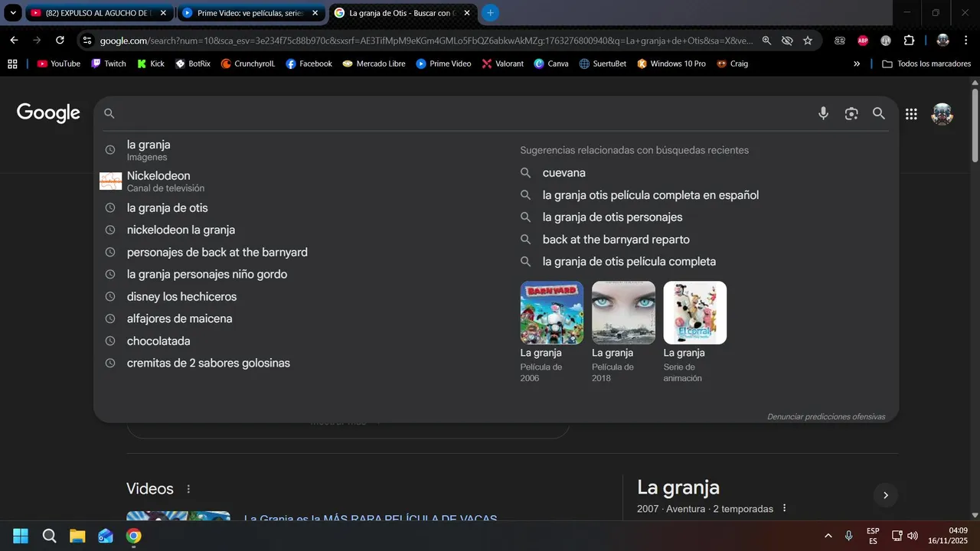The width and height of the screenshot is (980, 551).
Task: Open the Windows Start menu
Action: [21, 536]
